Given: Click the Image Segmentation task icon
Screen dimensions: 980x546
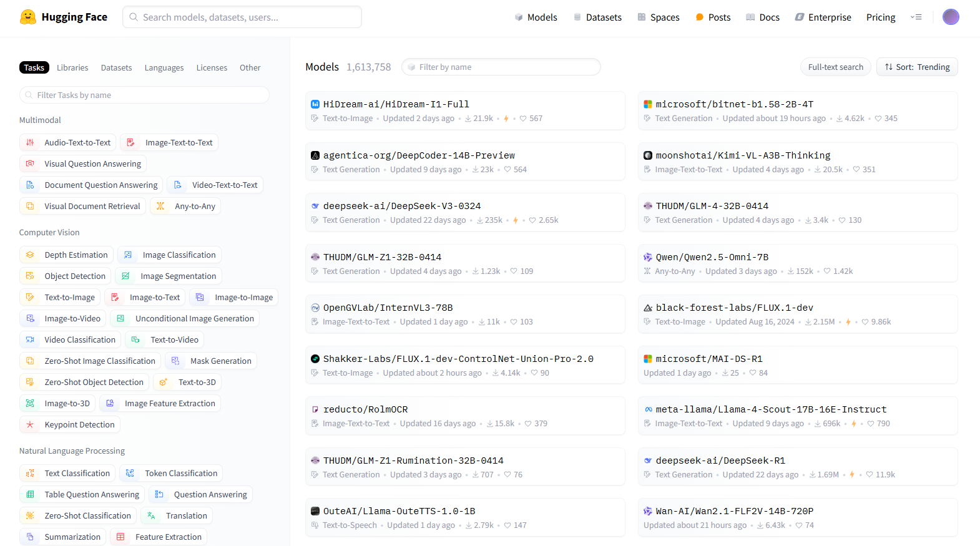Looking at the screenshot, I should [125, 276].
